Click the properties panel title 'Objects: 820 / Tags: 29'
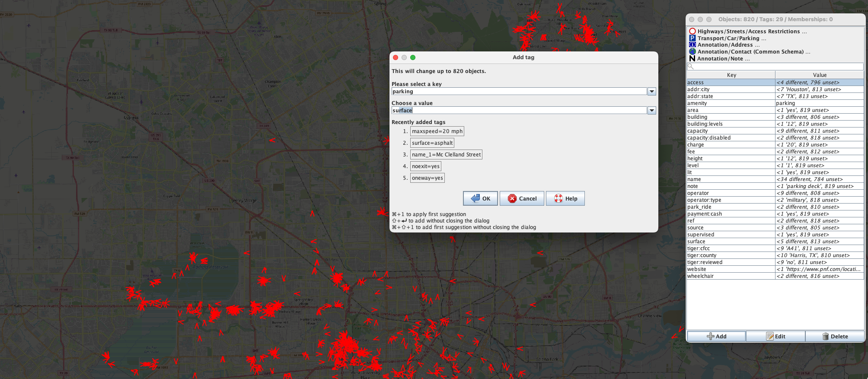868x379 pixels. click(x=775, y=19)
